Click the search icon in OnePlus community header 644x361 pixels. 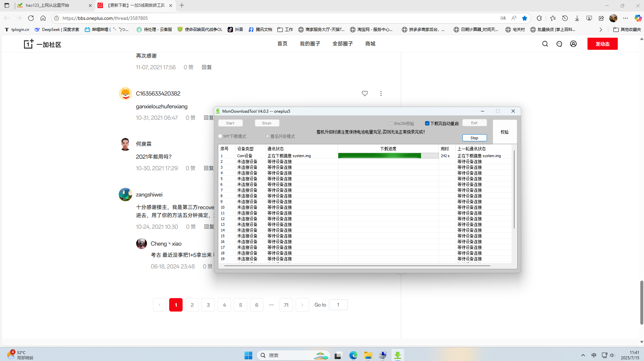coord(545,44)
